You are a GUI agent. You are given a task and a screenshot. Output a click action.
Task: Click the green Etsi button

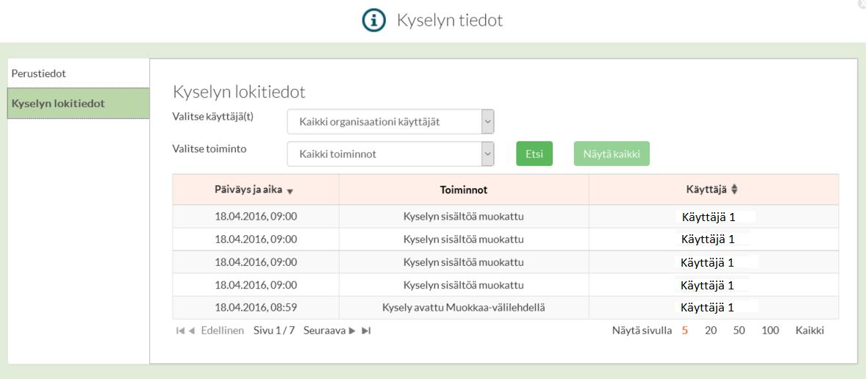(534, 154)
